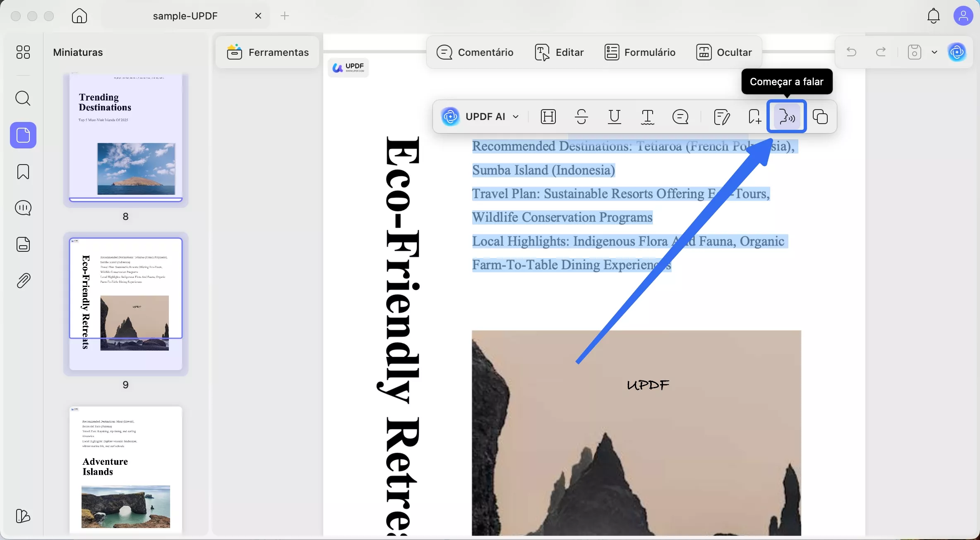
Task: Apply strikethrough to the highlighted text
Action: click(581, 117)
